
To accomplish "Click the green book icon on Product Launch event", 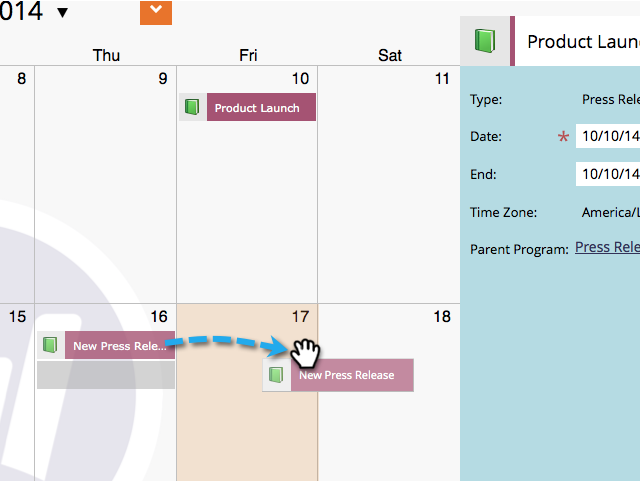I will point(193,107).
